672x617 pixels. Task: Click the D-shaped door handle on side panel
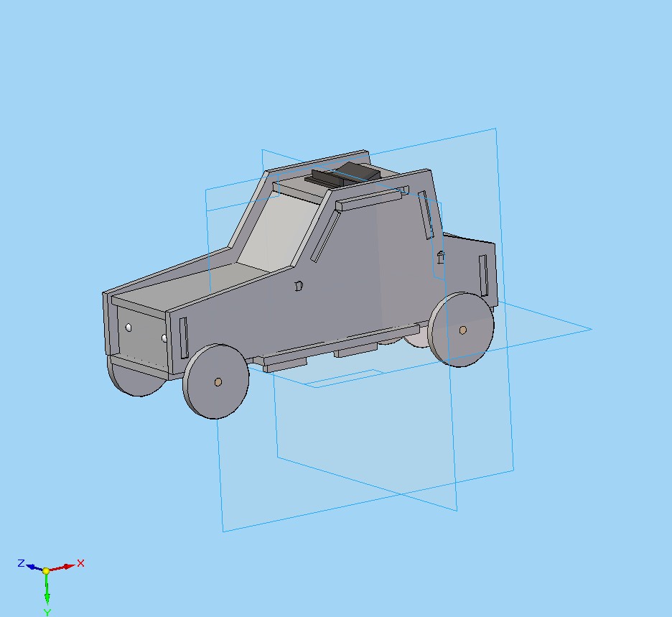(x=299, y=286)
